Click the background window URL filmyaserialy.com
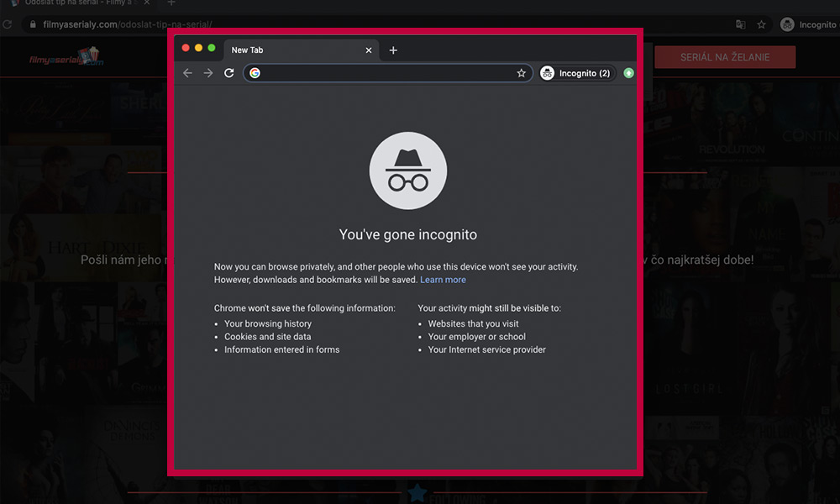The height and width of the screenshot is (504, 840). pyautogui.click(x=128, y=24)
